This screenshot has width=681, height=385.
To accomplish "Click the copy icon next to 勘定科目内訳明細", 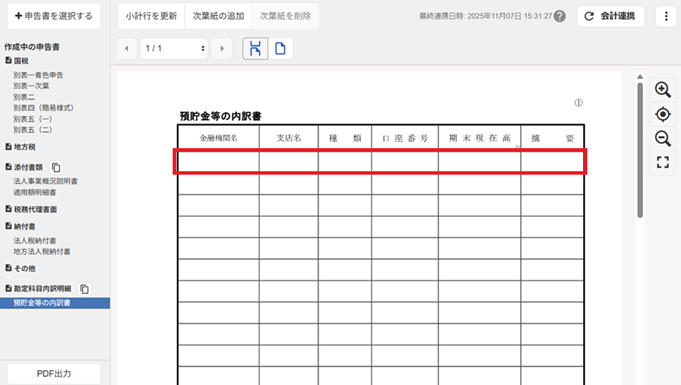I will (x=85, y=289).
